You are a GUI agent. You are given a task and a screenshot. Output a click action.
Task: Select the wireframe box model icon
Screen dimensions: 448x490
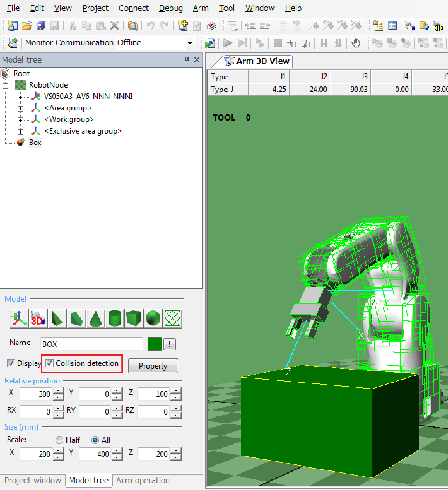pos(172,318)
